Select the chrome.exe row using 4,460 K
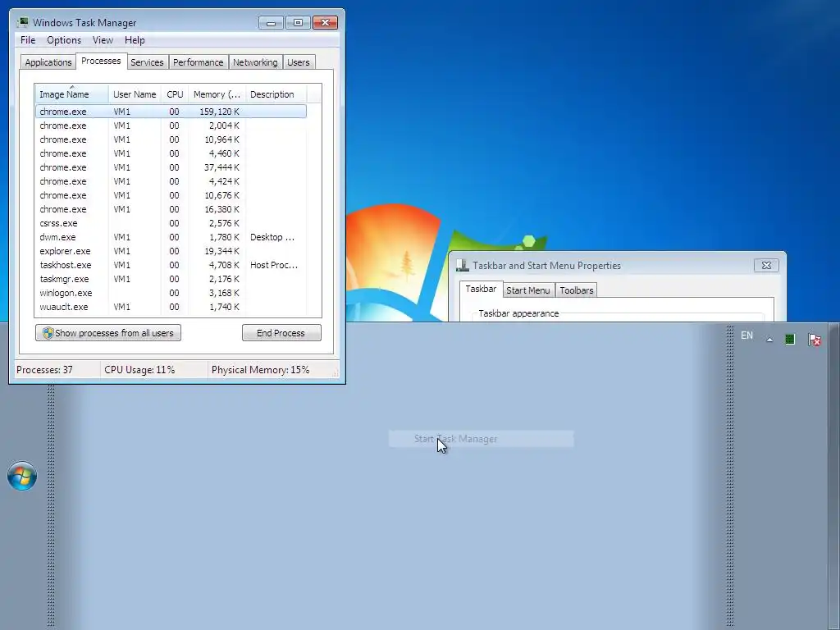This screenshot has width=840, height=630. pyautogui.click(x=171, y=153)
